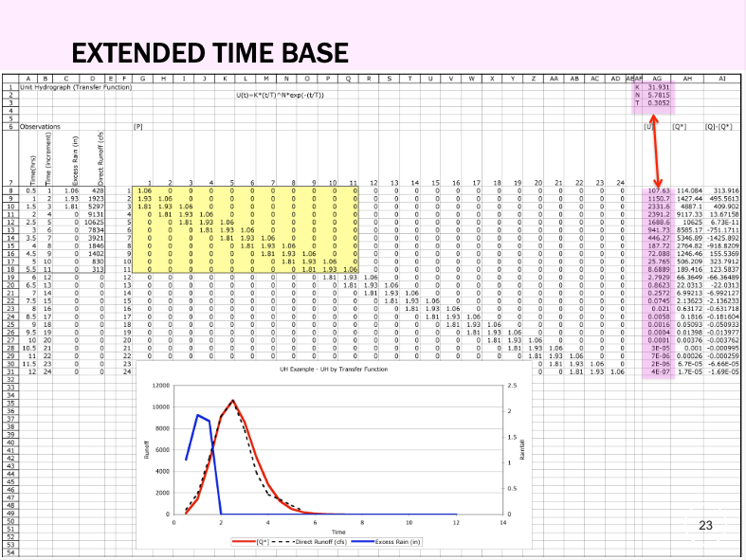
Task: Select column header G
Action: tap(143, 79)
